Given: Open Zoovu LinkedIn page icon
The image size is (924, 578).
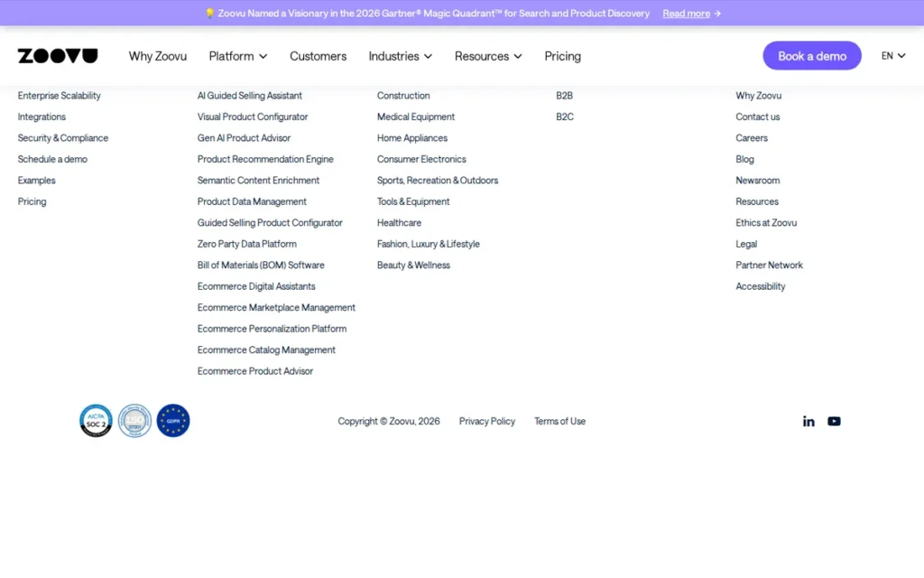Looking at the screenshot, I should (x=808, y=421).
